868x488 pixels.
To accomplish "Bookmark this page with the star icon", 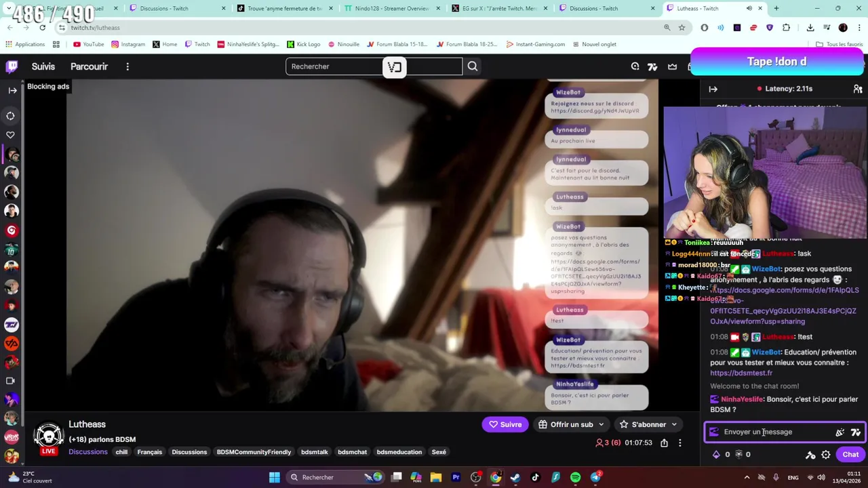I will click(x=682, y=27).
